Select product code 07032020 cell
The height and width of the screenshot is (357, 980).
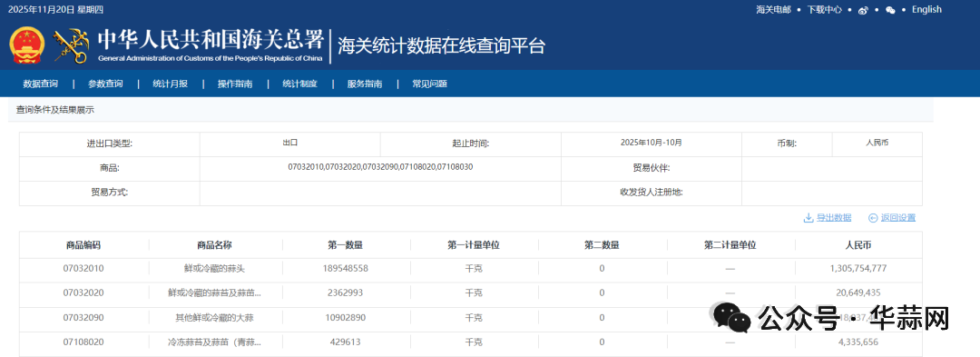[83, 293]
